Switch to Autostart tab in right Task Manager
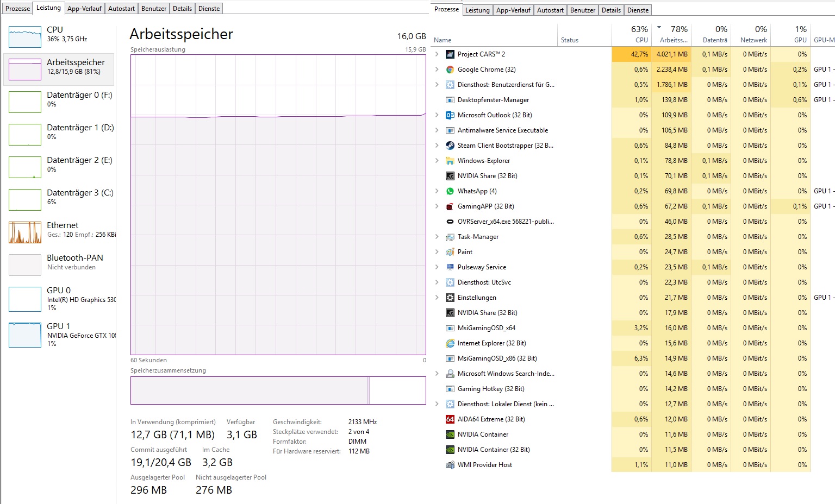 click(x=550, y=10)
